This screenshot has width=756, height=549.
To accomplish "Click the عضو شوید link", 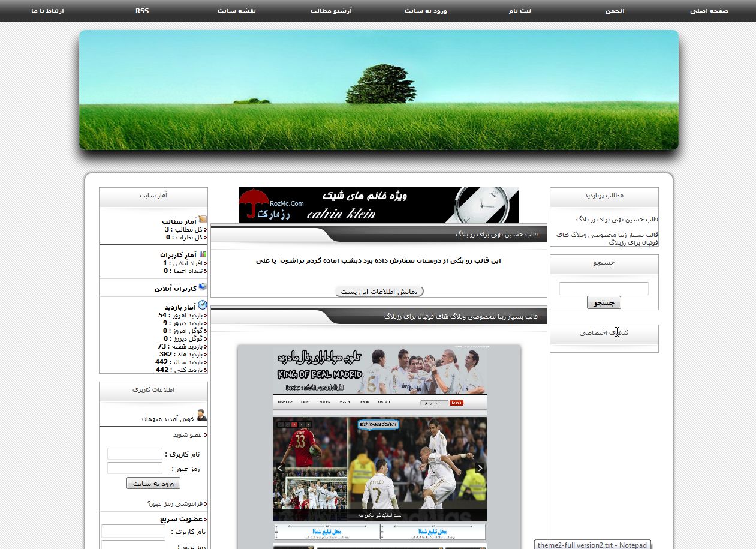I will coord(188,434).
